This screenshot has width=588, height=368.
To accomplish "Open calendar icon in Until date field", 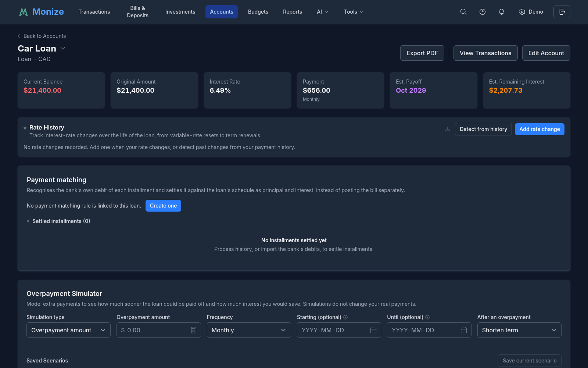I will (x=464, y=330).
